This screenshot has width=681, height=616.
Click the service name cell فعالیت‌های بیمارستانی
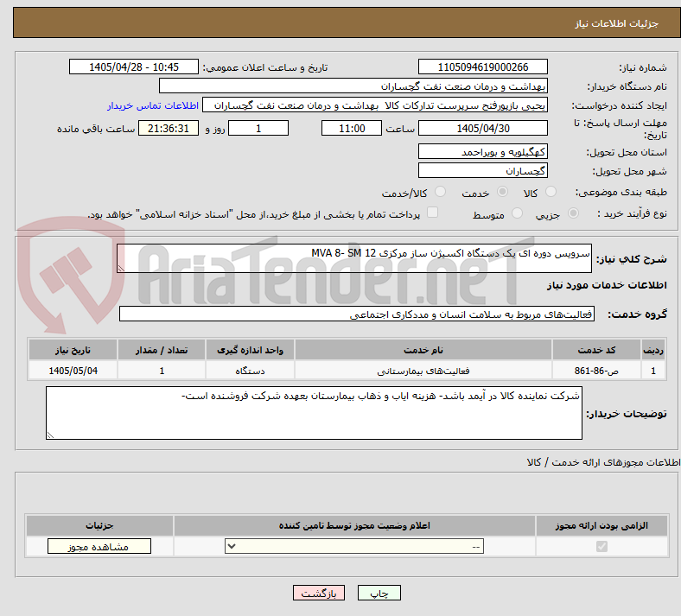[423, 371]
